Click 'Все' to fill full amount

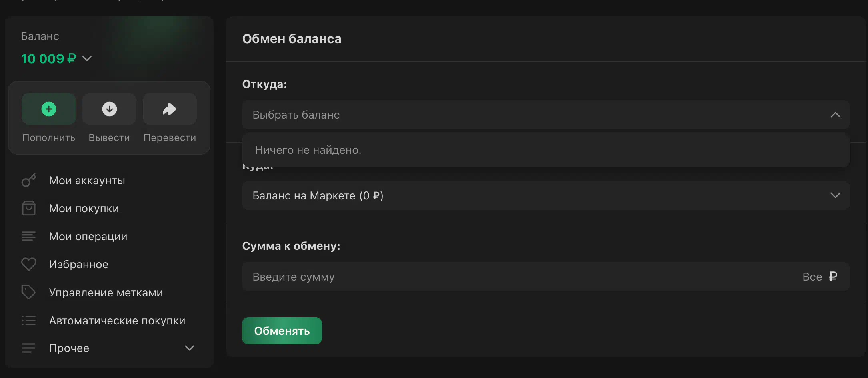(812, 277)
